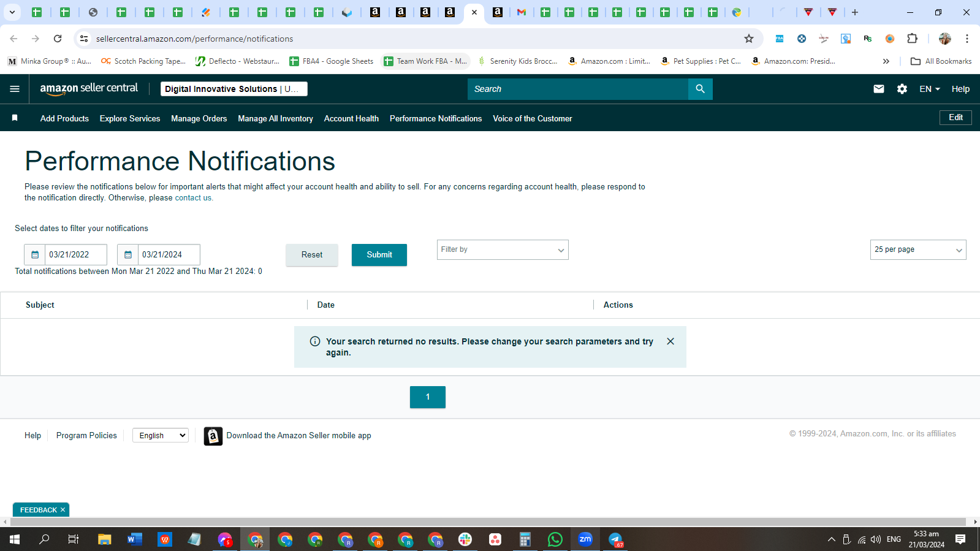980x551 pixels.
Task: Expand the system tray hidden icons
Action: [x=832, y=539]
